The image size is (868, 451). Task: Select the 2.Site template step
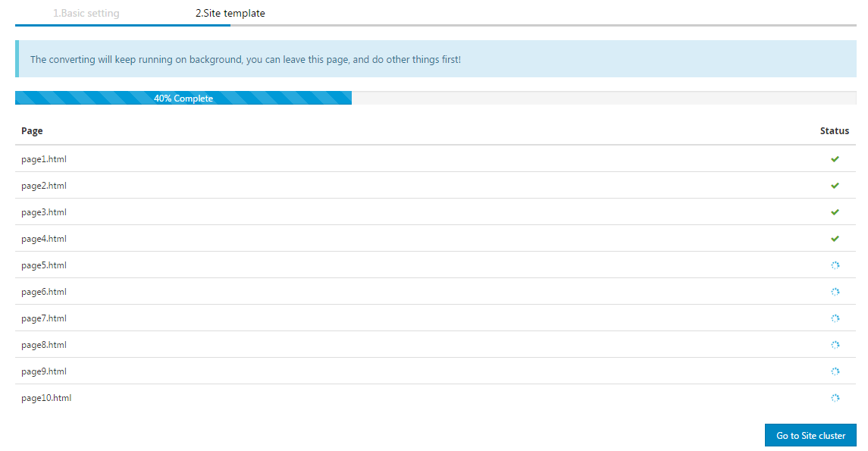point(230,14)
